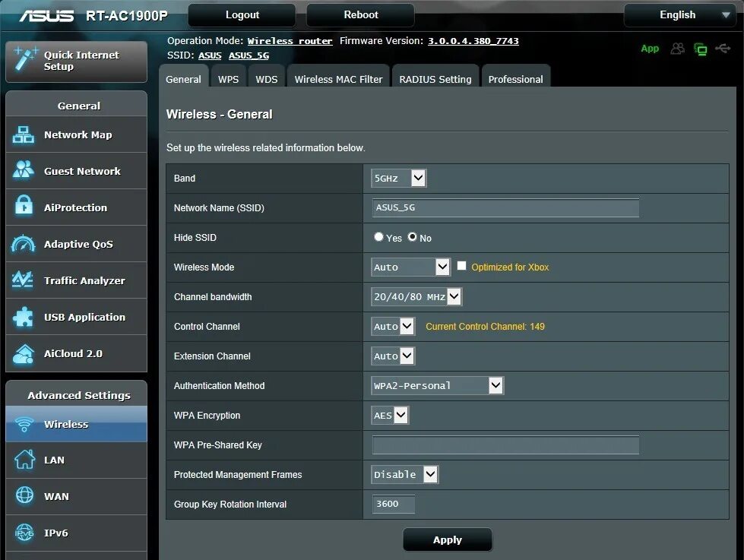Click the USB status icon in header
Screen dimensions: 744x560
point(723,49)
